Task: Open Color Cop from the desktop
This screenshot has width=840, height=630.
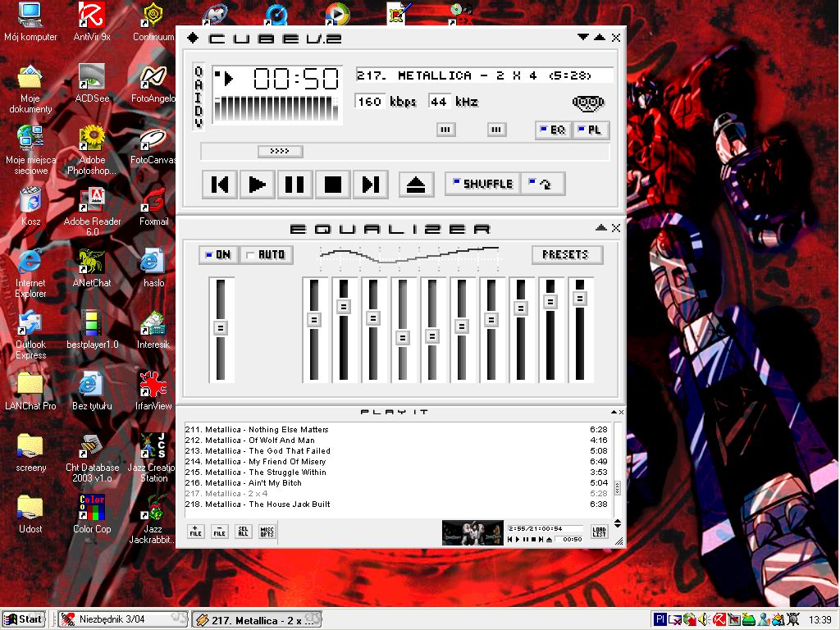Action: point(92,513)
